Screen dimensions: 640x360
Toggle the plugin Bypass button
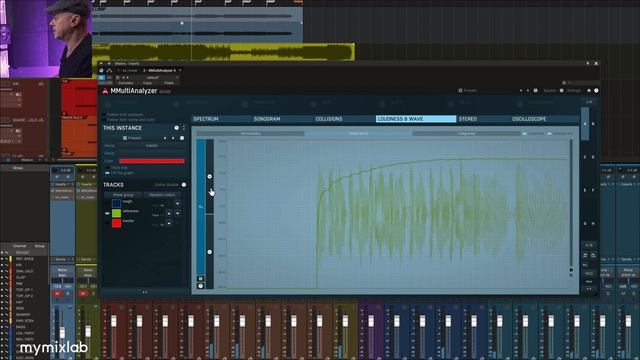(x=549, y=91)
